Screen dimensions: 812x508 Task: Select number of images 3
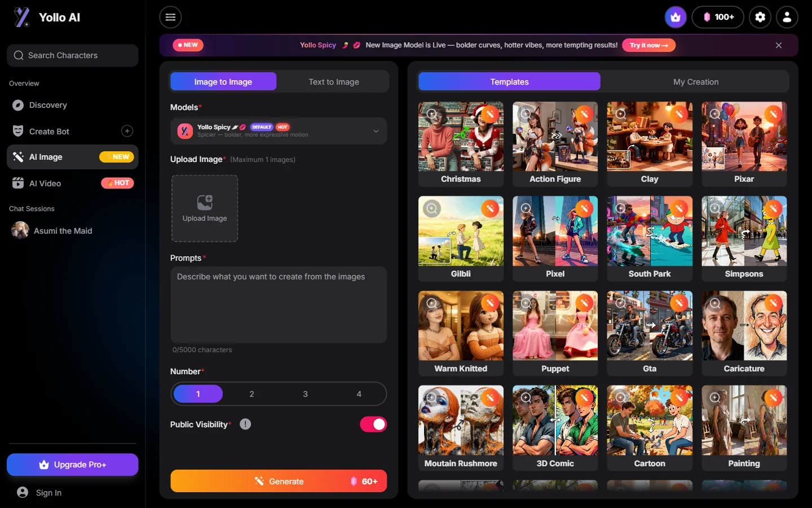click(305, 394)
